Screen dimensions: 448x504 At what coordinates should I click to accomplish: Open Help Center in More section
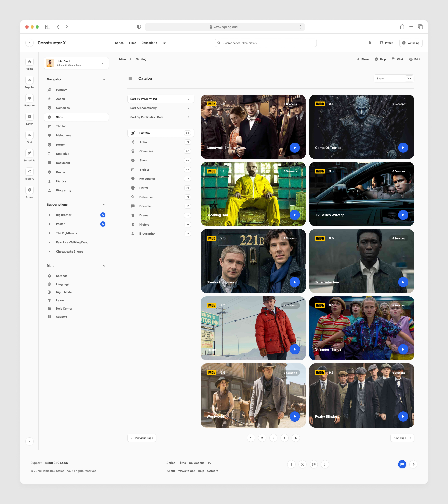click(x=76, y=309)
